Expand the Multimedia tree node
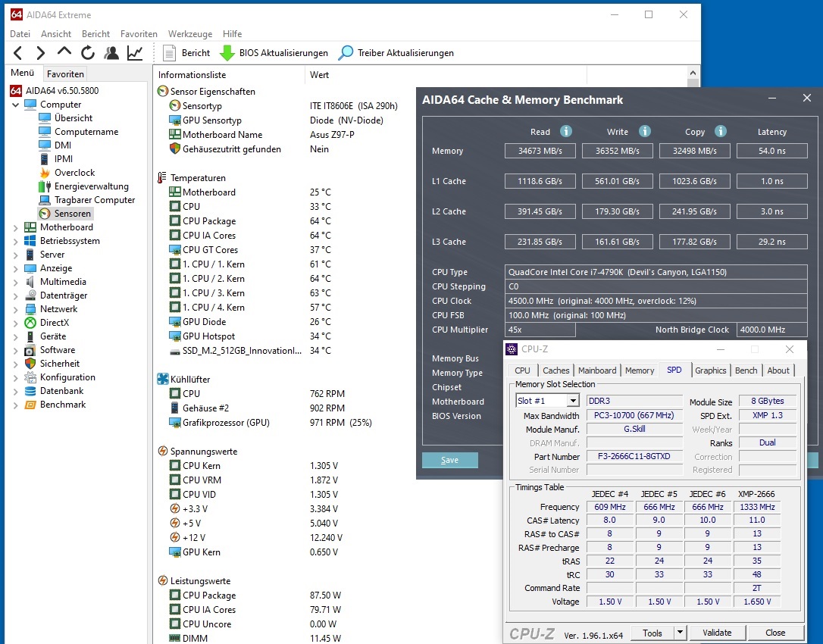The width and height of the screenshot is (823, 644). pos(15,283)
